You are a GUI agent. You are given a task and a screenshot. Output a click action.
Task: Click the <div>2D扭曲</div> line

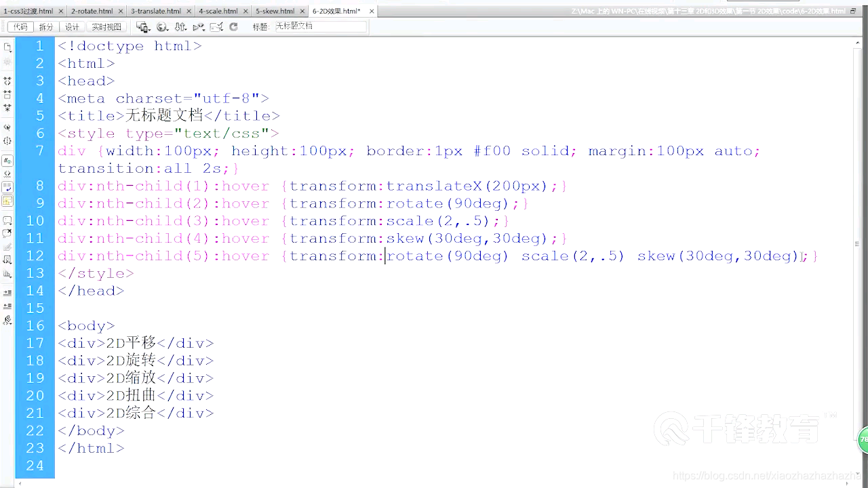tap(136, 396)
